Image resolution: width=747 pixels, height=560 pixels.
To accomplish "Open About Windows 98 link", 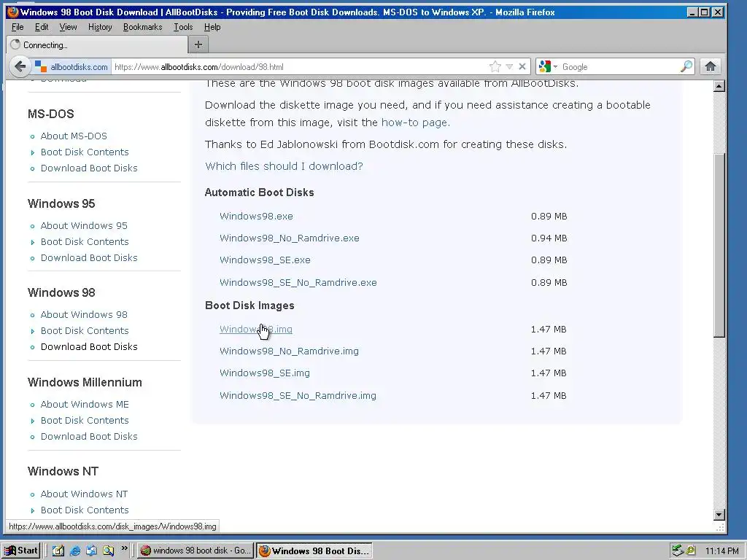I will tap(84, 315).
